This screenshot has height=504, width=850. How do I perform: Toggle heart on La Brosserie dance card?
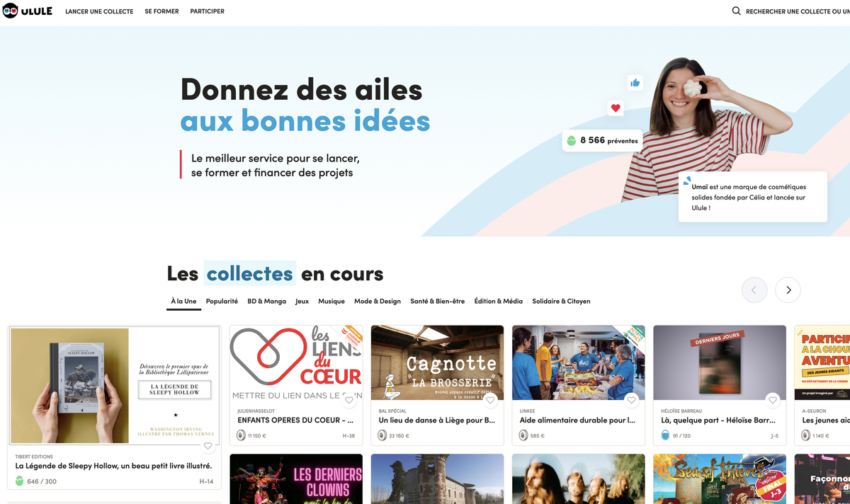coord(490,400)
